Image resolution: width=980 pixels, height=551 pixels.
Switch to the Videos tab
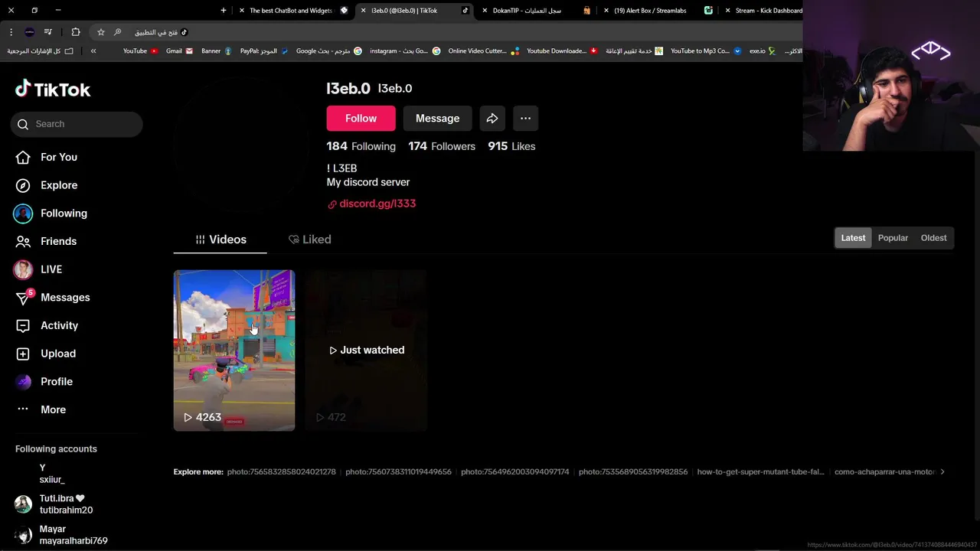(220, 240)
